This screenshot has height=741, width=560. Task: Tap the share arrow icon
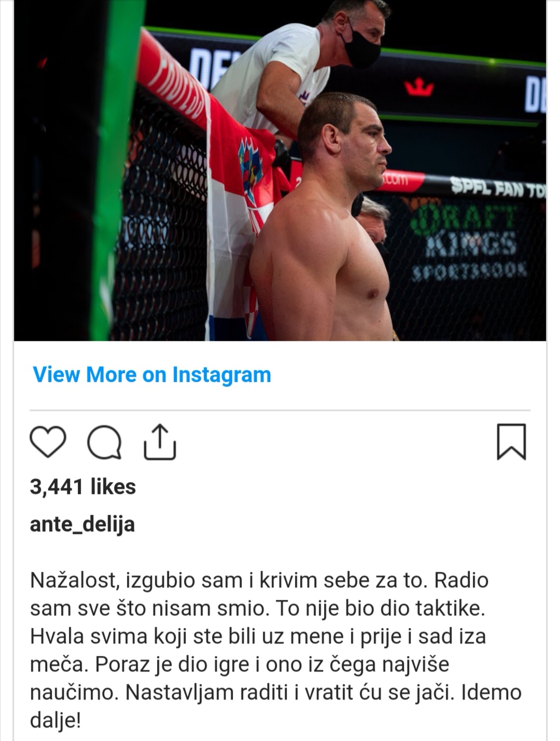click(160, 442)
